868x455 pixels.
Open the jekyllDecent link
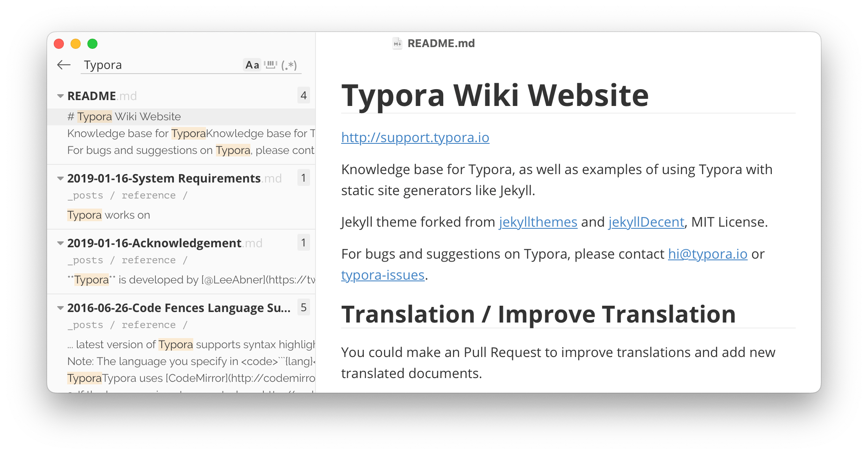[x=646, y=222]
